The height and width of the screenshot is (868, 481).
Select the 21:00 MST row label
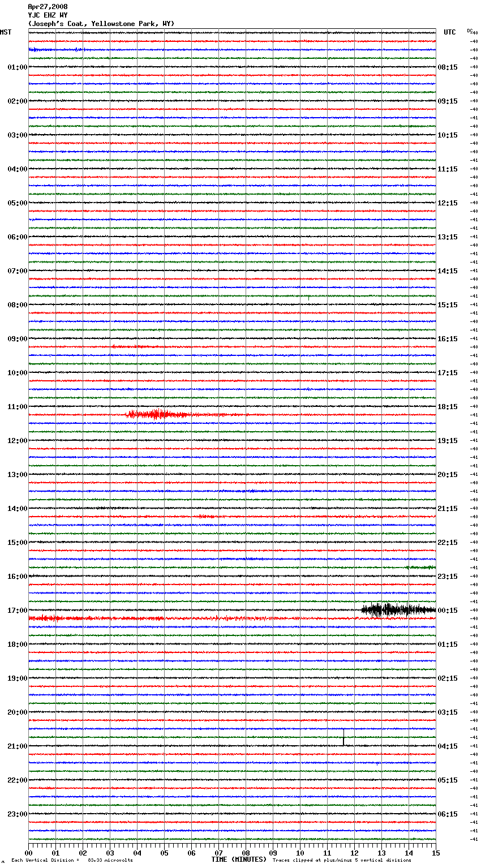17,746
